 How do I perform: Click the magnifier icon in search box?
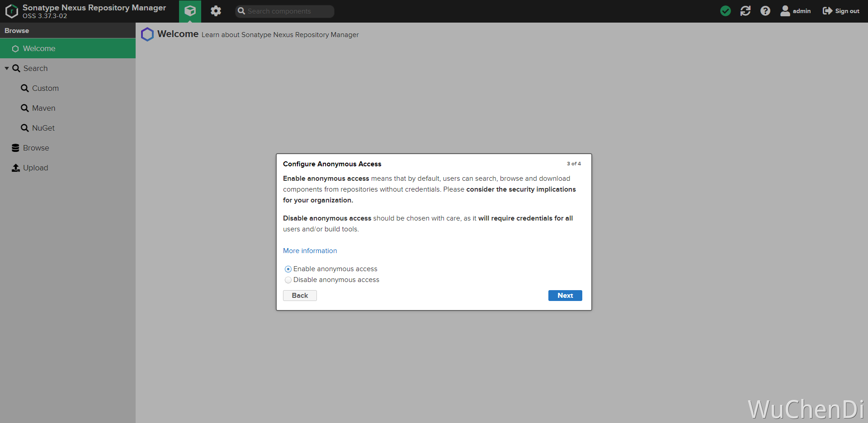coord(241,11)
